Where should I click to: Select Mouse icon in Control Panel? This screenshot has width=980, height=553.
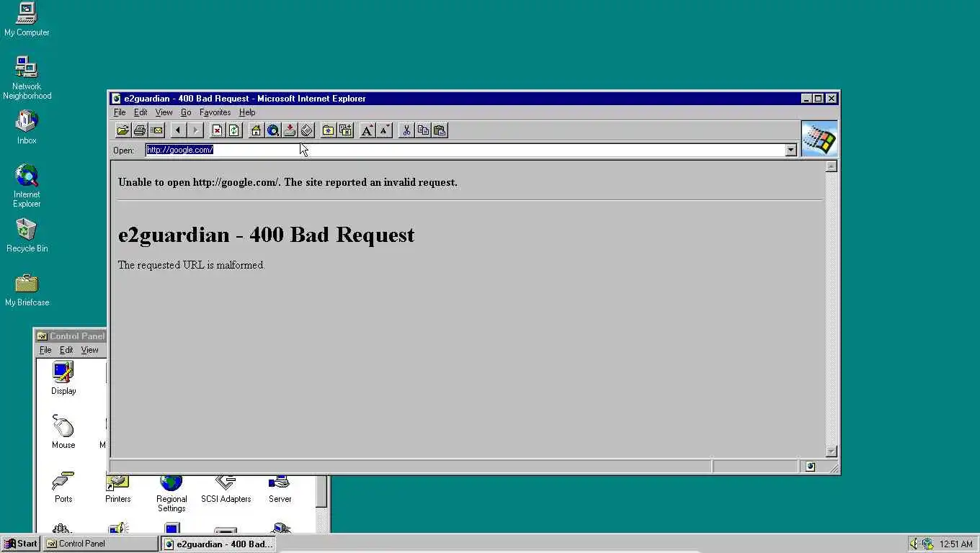click(63, 432)
